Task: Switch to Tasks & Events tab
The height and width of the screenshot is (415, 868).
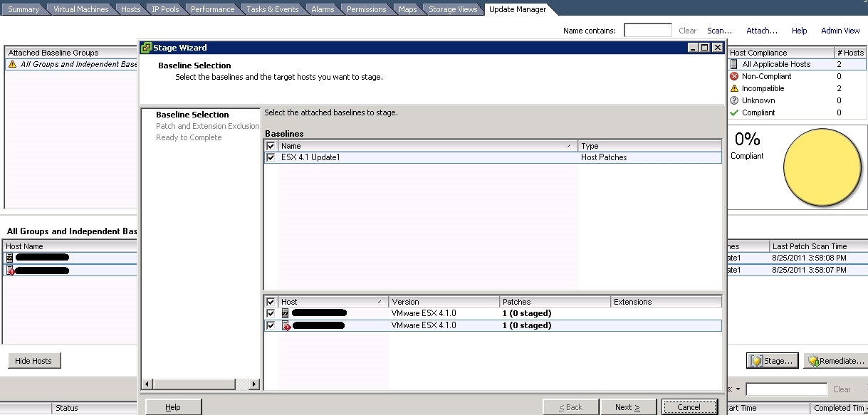Action: (x=273, y=9)
